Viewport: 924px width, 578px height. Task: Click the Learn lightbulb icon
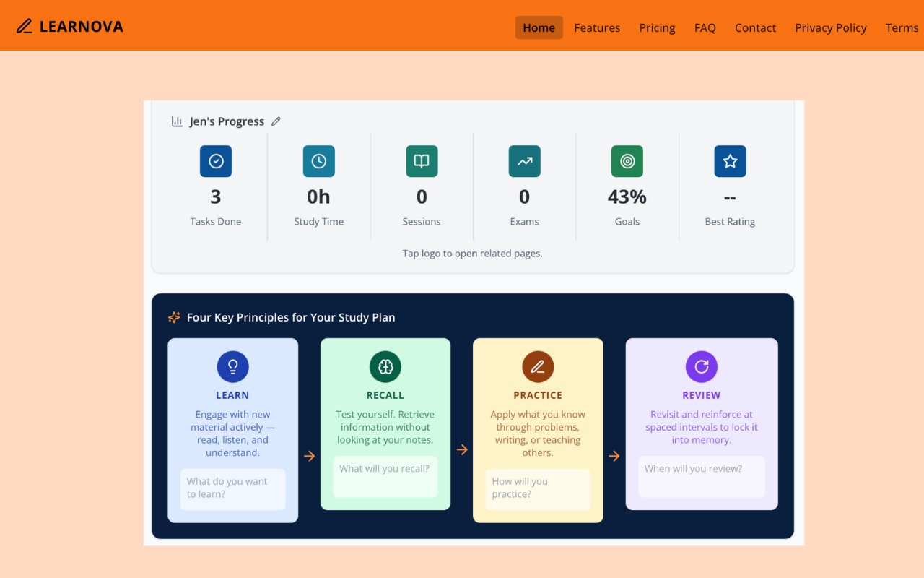233,367
